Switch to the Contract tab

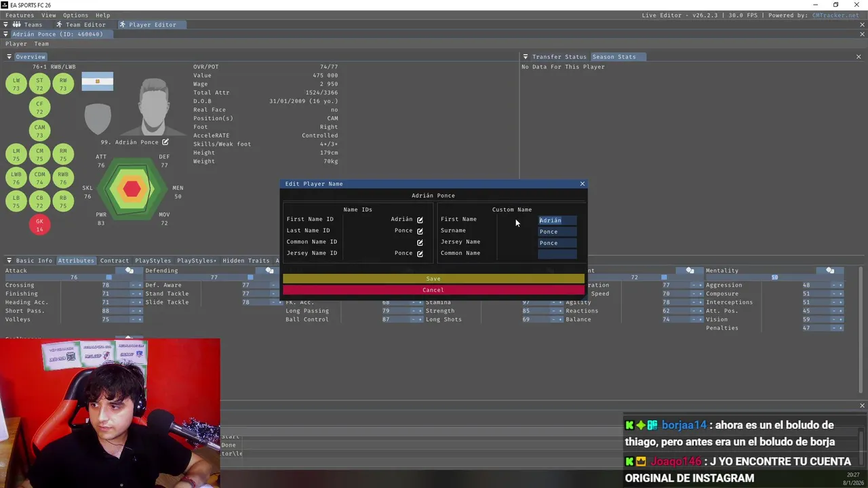tap(115, 261)
